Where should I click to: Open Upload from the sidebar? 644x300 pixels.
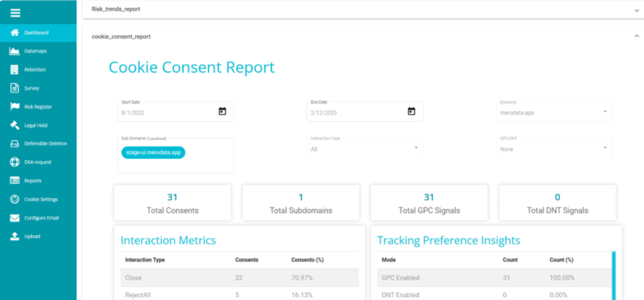pos(39,236)
